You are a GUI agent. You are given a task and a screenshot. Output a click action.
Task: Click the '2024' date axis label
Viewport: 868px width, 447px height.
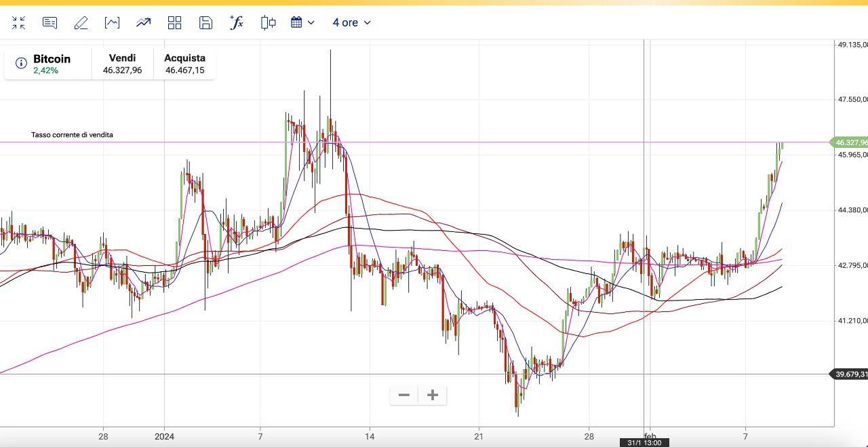click(165, 436)
